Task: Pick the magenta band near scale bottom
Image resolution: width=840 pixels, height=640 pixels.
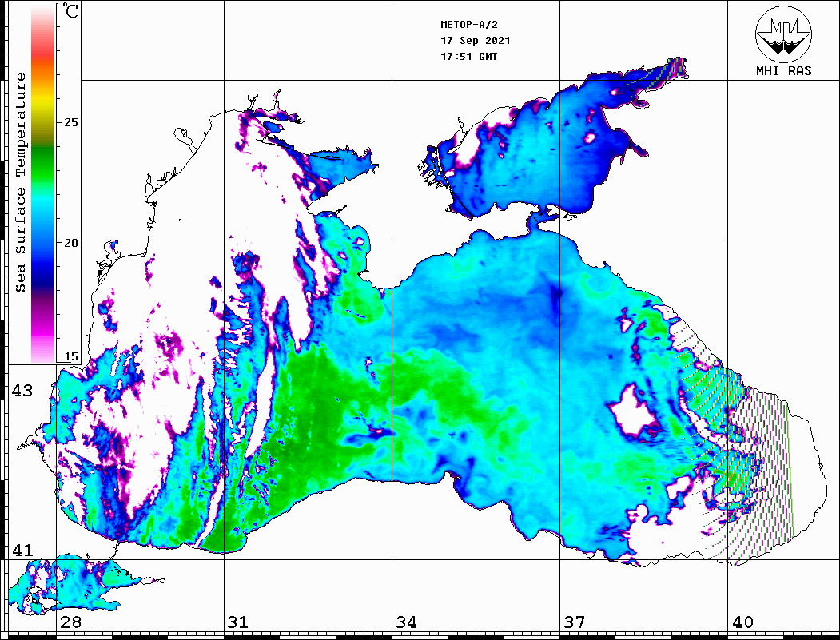Action: point(42,332)
